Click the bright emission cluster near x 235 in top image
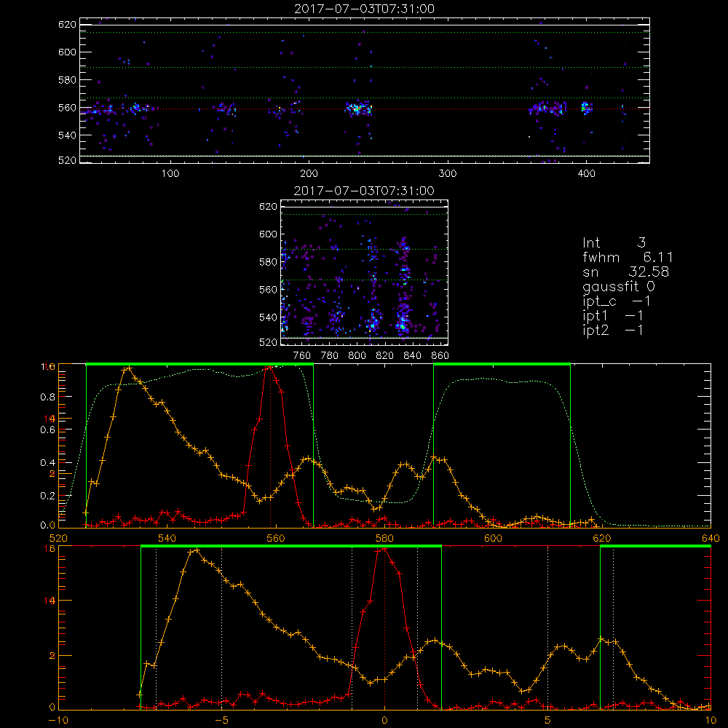The height and width of the screenshot is (728, 728). (358, 108)
